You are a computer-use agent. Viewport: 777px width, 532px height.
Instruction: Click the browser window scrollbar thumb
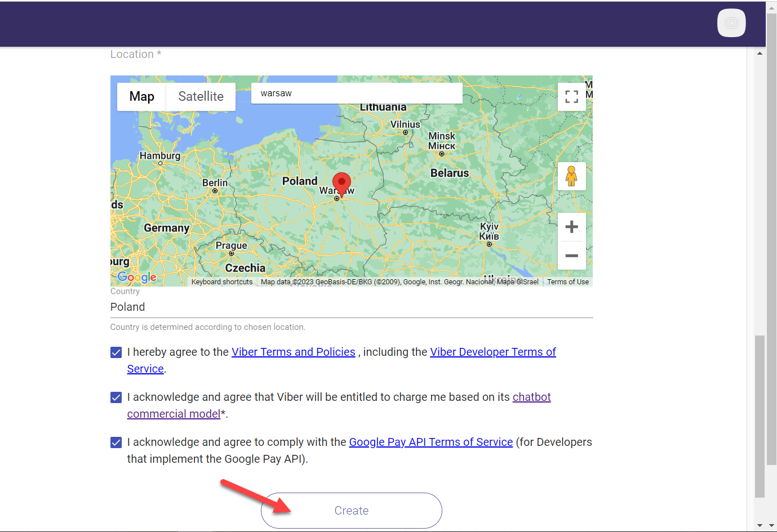771,239
